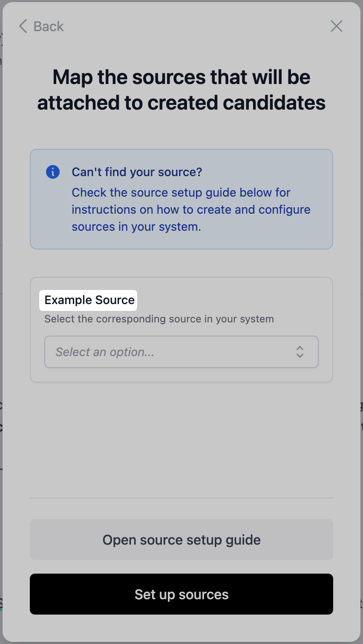The width and height of the screenshot is (363, 644).
Task: Open the "Select an option..." dropdown
Action: point(170,352)
